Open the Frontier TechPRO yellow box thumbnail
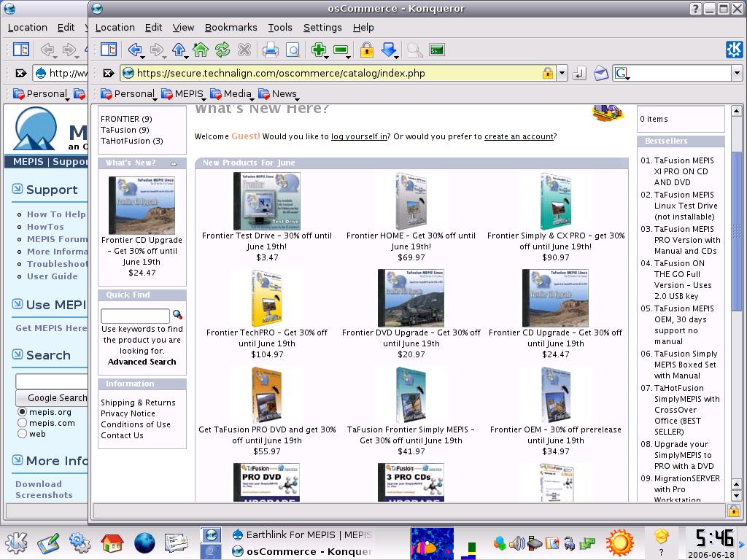 [267, 298]
